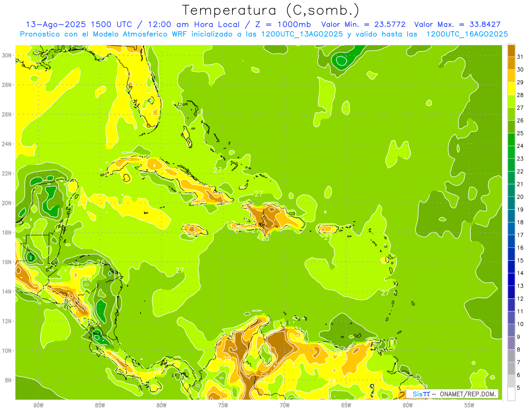Screen dimensions: 532x411
Task: Click the 29 contour label on eastern Cuba
Action: [201, 202]
